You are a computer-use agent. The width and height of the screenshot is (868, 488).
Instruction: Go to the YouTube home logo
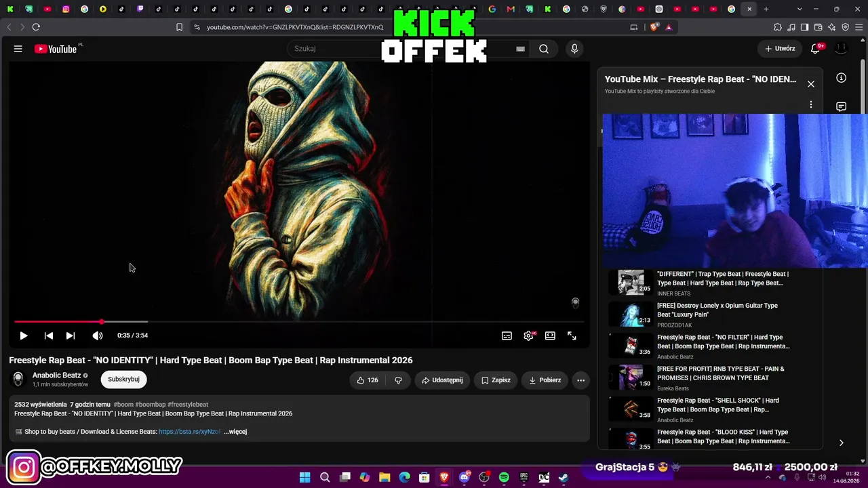tap(56, 49)
